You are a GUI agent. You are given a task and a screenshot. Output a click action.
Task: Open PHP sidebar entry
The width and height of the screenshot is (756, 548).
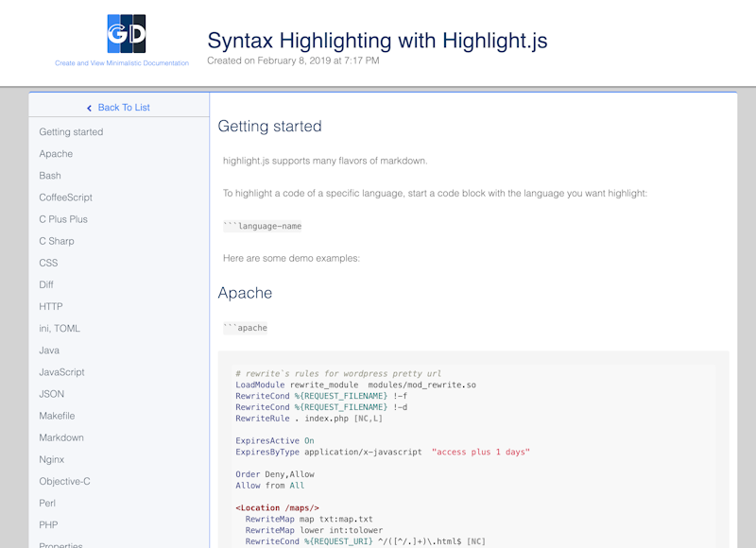48,525
